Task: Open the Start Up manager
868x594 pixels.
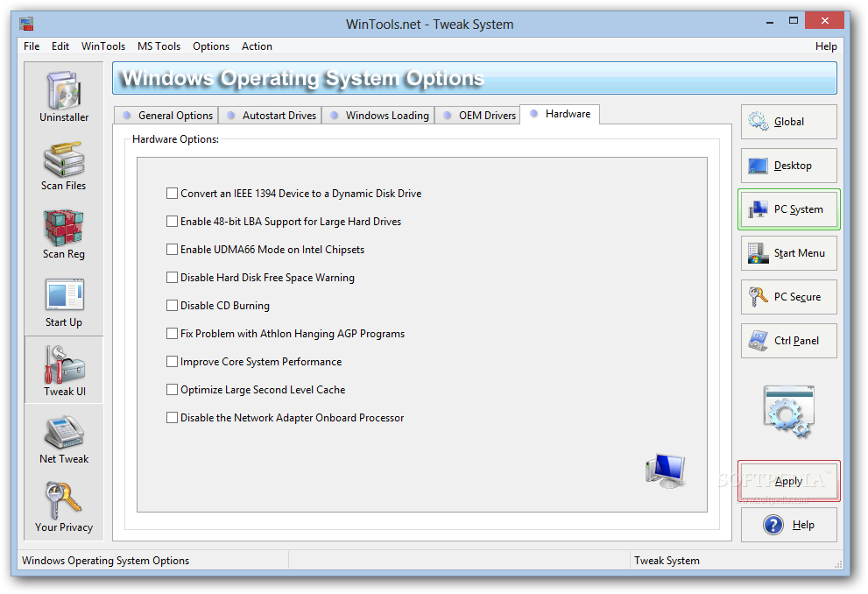Action: pos(64,302)
